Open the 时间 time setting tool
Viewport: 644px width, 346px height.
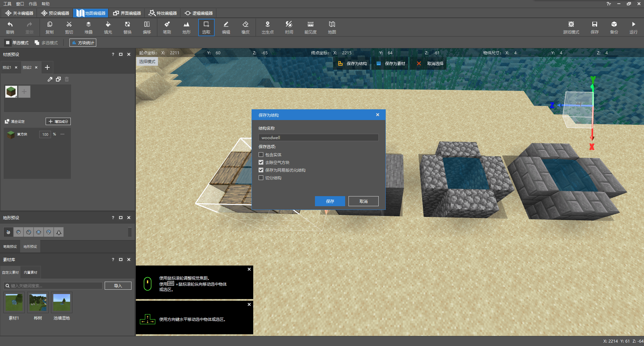(x=289, y=27)
